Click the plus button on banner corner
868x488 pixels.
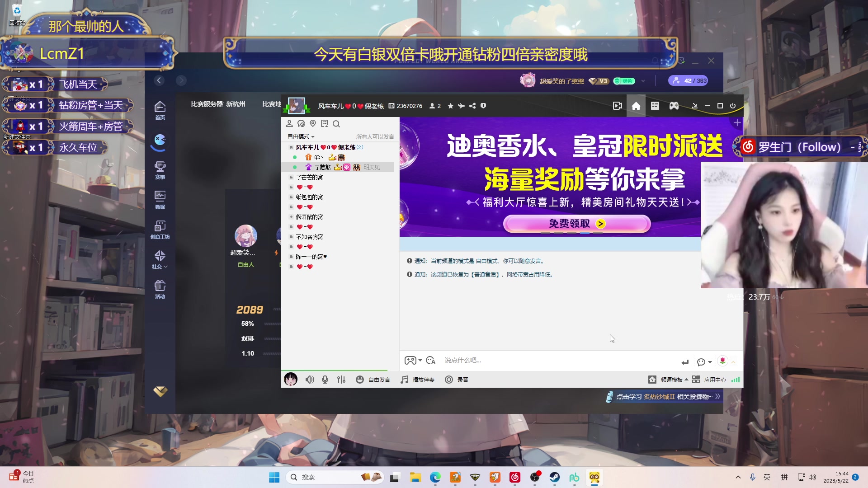737,123
